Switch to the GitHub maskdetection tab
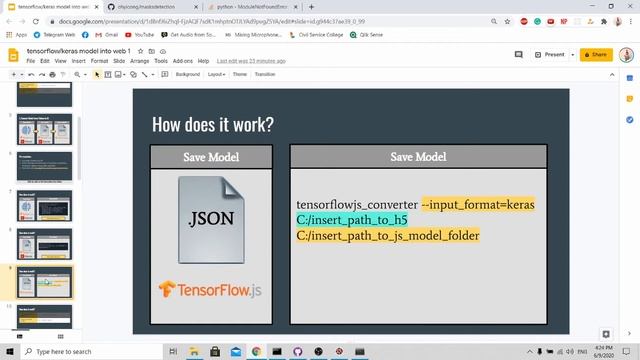This screenshot has width=640, height=360. click(x=152, y=7)
